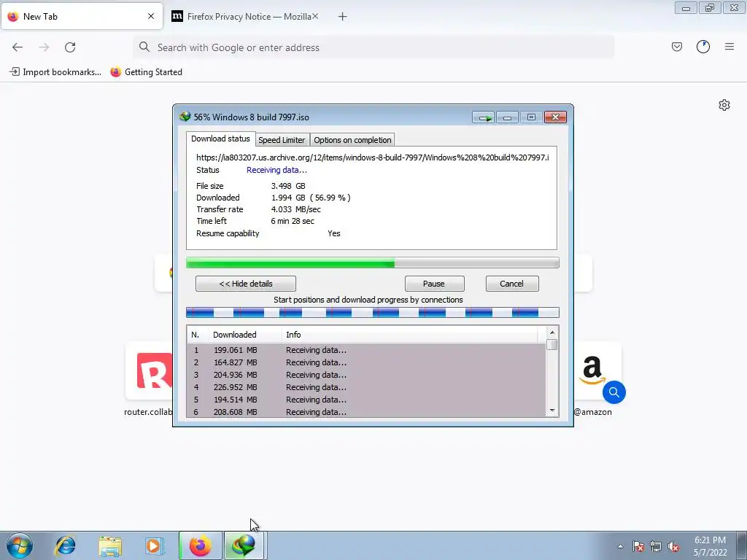Open new tab personalize gear icon
The width and height of the screenshot is (747, 560).
click(724, 105)
